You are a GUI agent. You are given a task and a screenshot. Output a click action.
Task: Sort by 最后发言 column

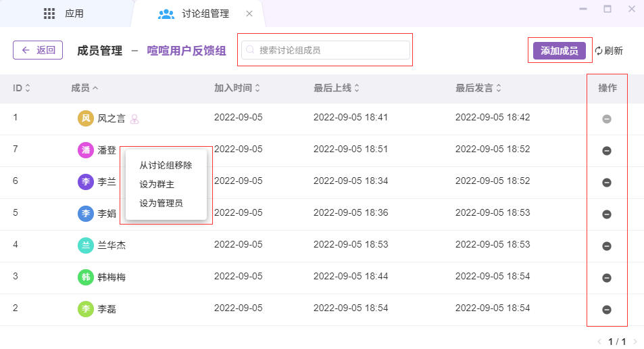[x=478, y=88]
